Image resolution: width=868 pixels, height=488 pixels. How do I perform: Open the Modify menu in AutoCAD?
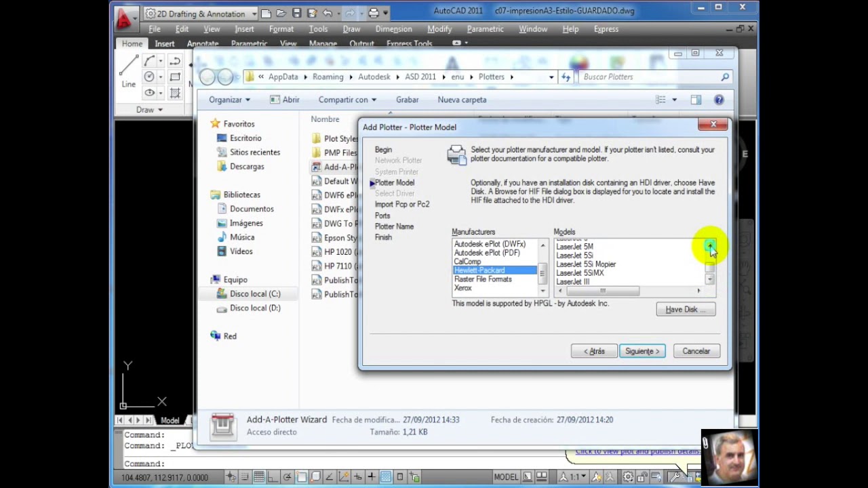[439, 29]
